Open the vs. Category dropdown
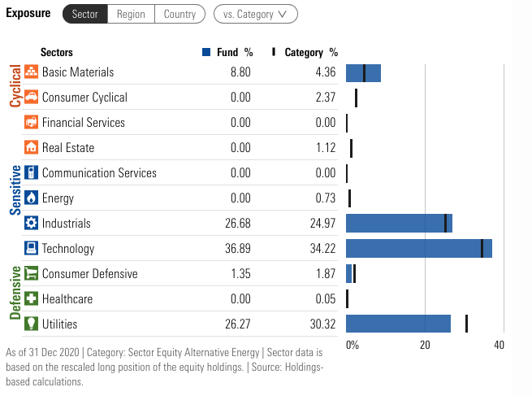This screenshot has width=532, height=396. (x=255, y=14)
